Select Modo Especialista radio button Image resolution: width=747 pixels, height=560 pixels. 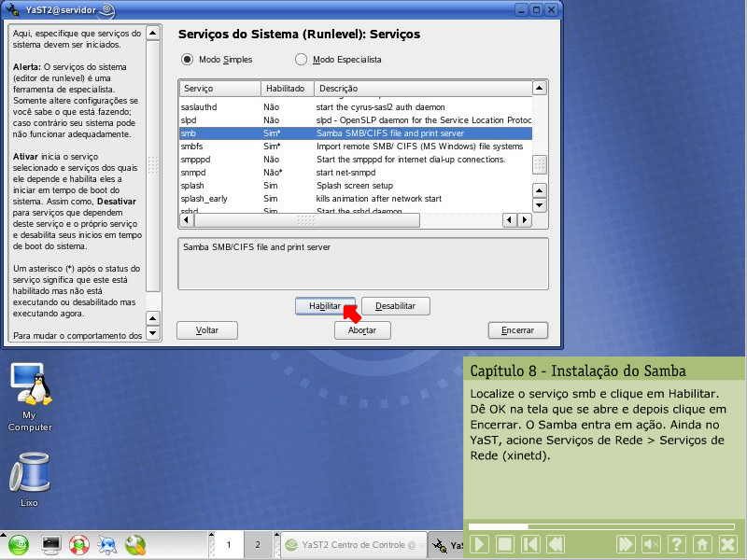(x=301, y=60)
